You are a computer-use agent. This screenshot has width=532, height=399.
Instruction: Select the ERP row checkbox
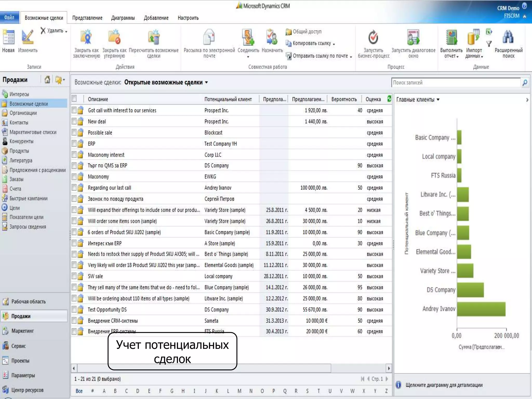74,144
